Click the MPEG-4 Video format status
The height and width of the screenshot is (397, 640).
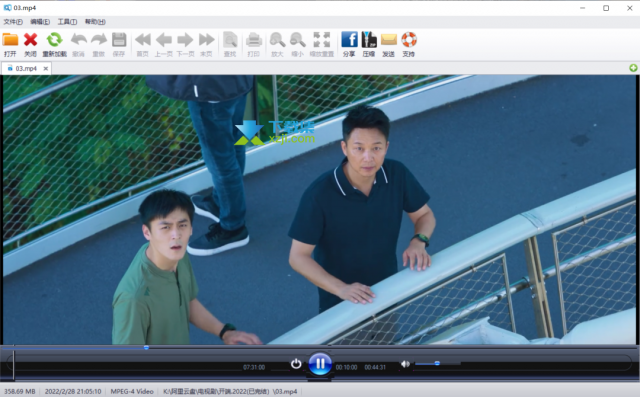(132, 391)
